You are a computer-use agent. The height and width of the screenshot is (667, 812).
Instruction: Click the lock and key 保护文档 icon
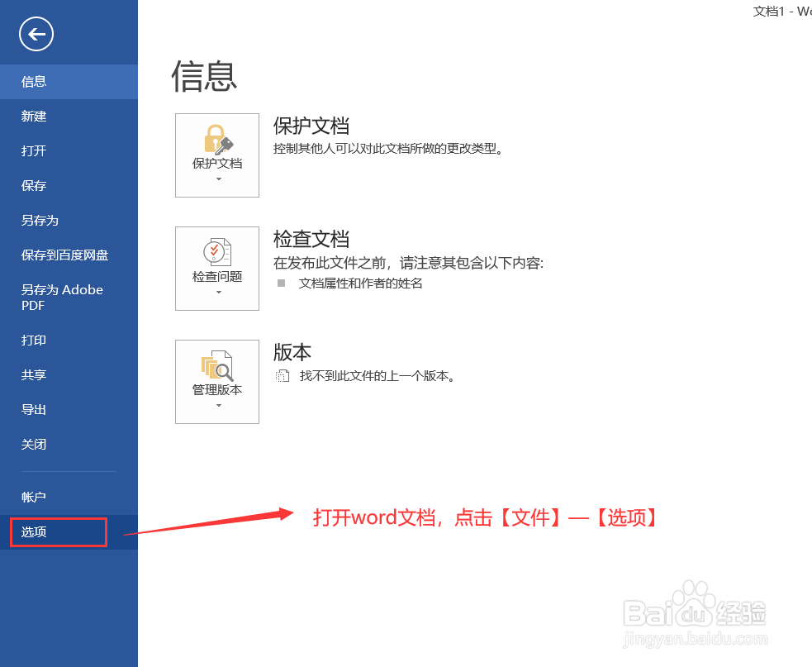click(x=218, y=140)
